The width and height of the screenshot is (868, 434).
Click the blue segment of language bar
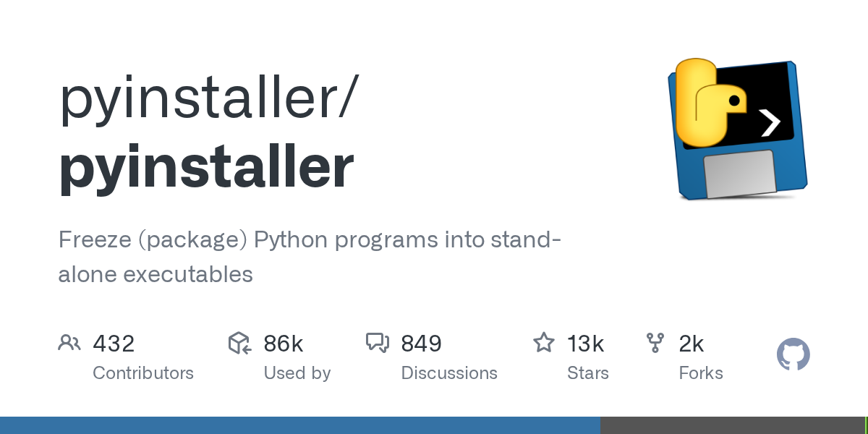[299, 425]
